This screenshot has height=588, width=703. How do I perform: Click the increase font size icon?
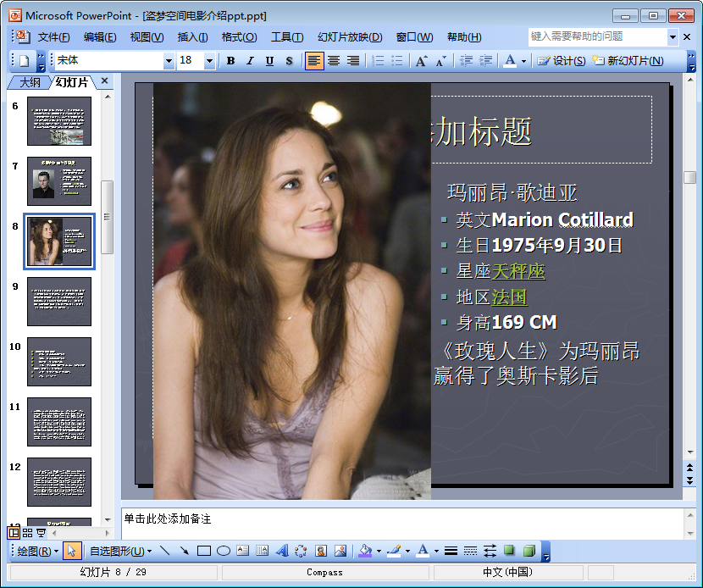coord(421,61)
